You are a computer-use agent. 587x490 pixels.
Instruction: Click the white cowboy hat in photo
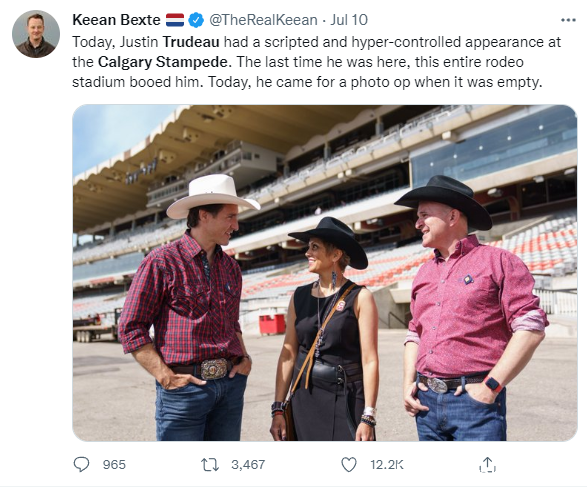(212, 195)
